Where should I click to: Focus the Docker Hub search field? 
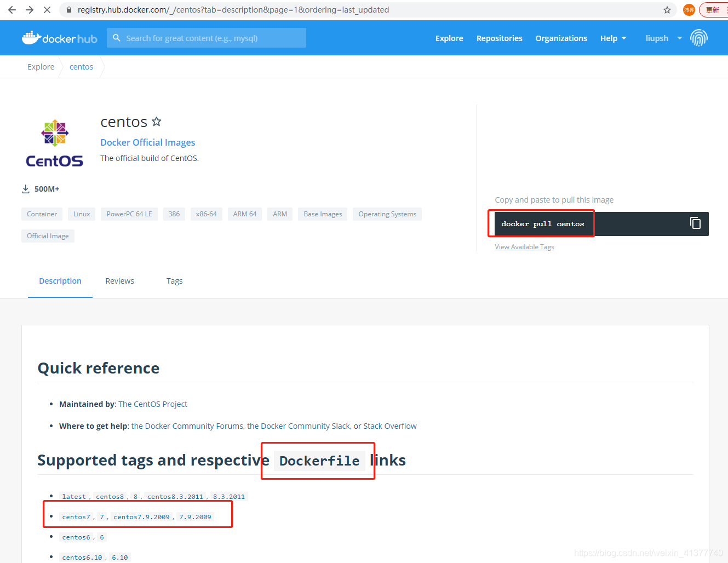(207, 38)
